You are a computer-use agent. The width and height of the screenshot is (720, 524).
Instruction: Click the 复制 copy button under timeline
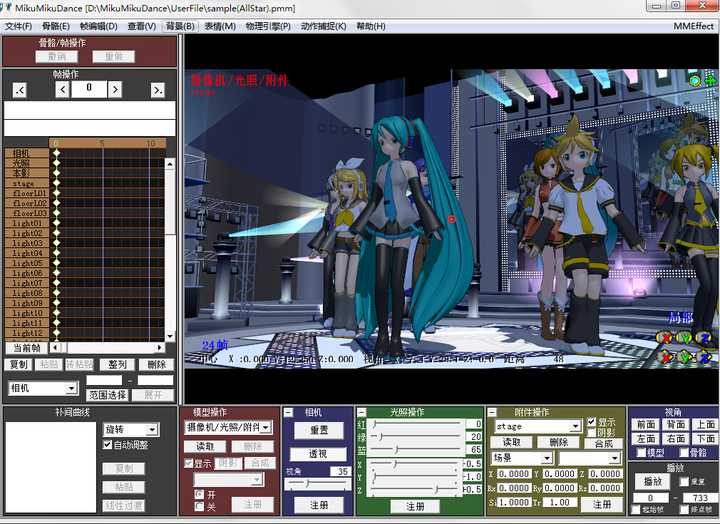tap(18, 365)
